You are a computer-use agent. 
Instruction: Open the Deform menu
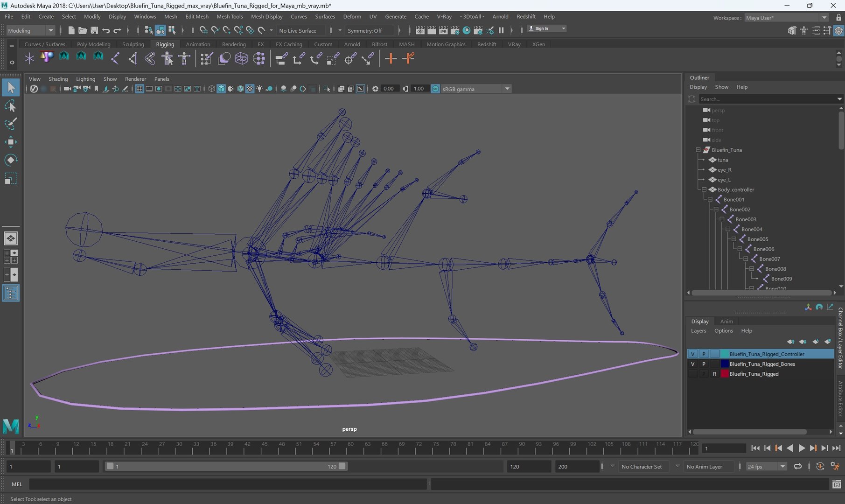(352, 16)
